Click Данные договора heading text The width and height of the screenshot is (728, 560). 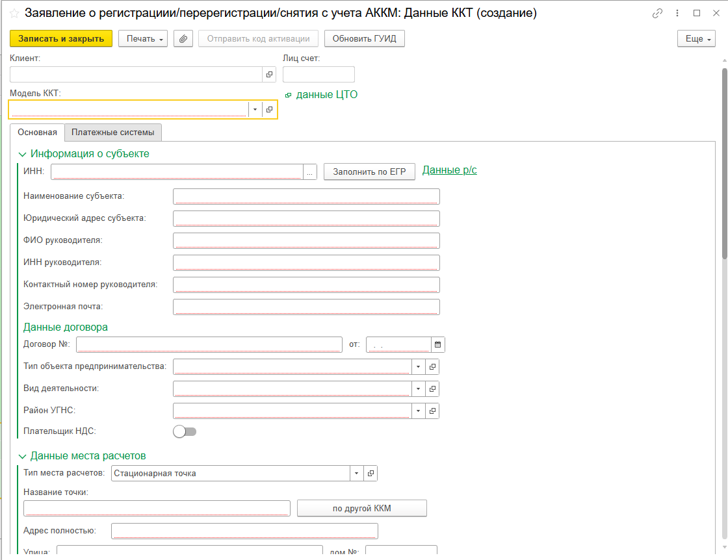click(66, 327)
